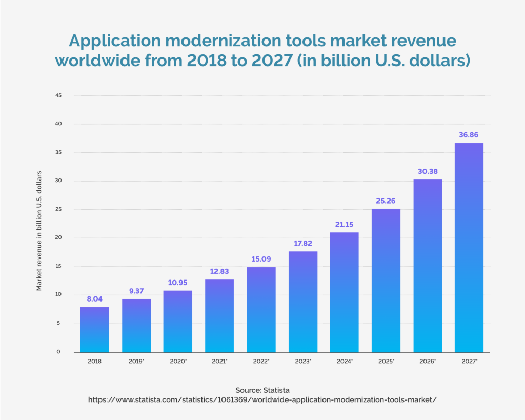This screenshot has width=525, height=420.
Task: Click the 2020 bar in the chart
Action: [x=177, y=321]
